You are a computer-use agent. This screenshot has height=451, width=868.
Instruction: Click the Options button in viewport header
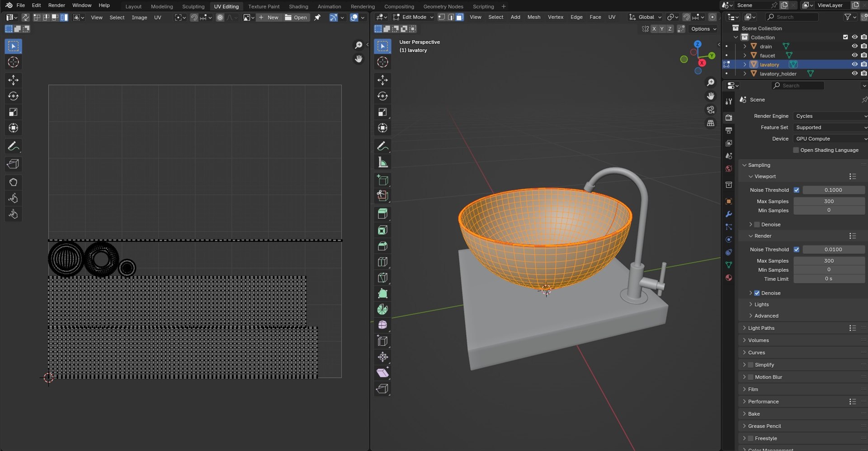703,29
